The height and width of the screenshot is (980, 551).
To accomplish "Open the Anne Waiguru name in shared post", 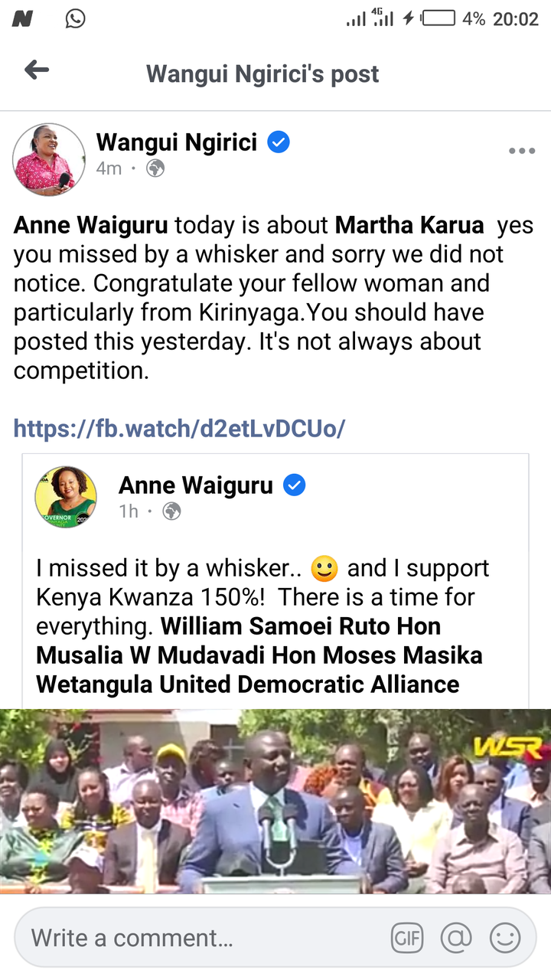I will 196,485.
